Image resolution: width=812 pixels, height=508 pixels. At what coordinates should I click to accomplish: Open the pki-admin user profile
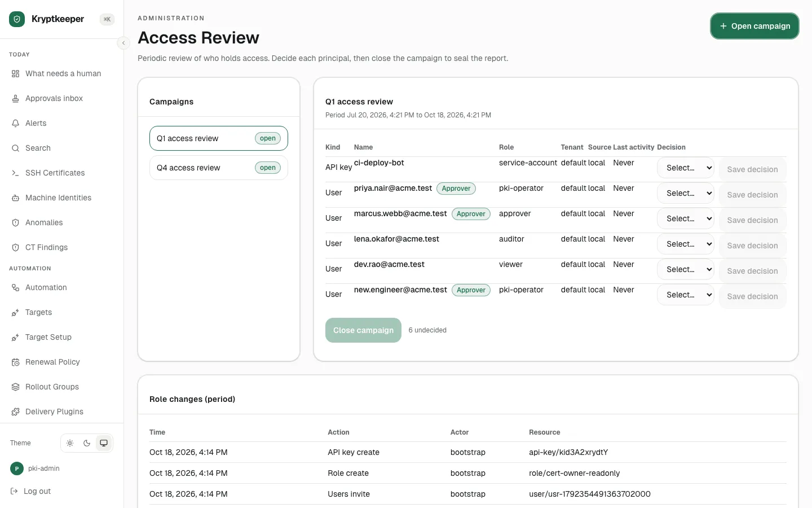click(x=35, y=468)
